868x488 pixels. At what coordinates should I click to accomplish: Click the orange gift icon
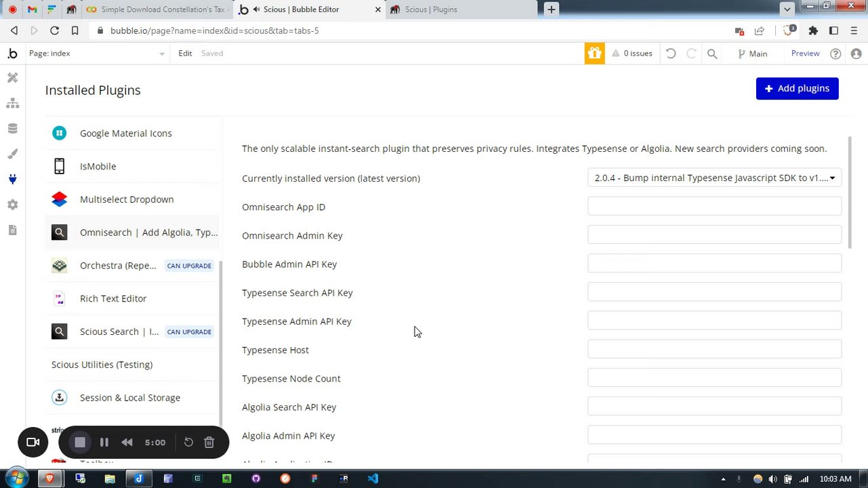pos(594,54)
